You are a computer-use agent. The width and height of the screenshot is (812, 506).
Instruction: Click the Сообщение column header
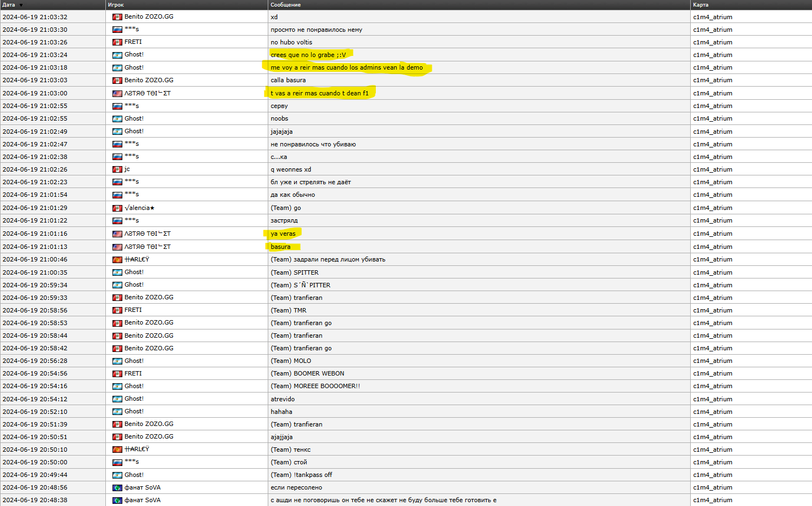[285, 5]
